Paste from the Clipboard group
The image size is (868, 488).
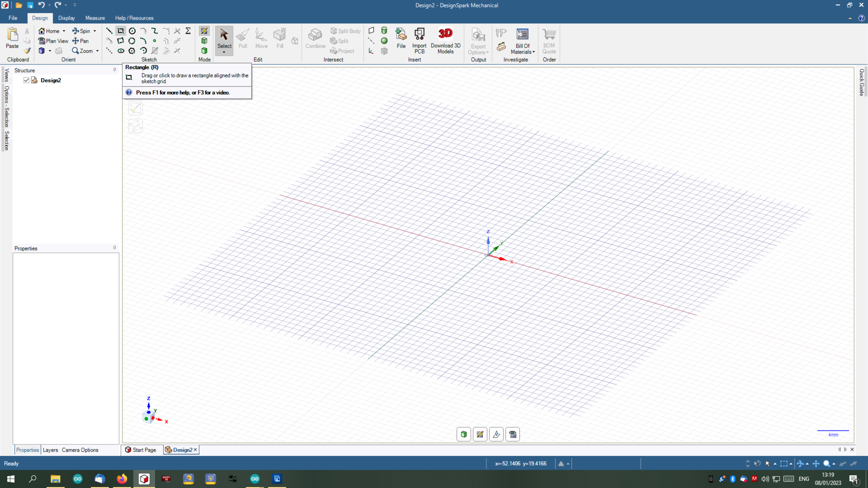click(x=12, y=39)
